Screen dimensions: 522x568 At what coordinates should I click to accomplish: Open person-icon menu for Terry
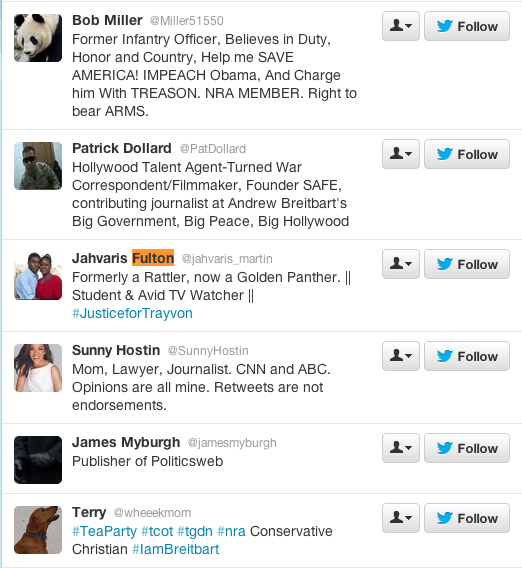(401, 518)
